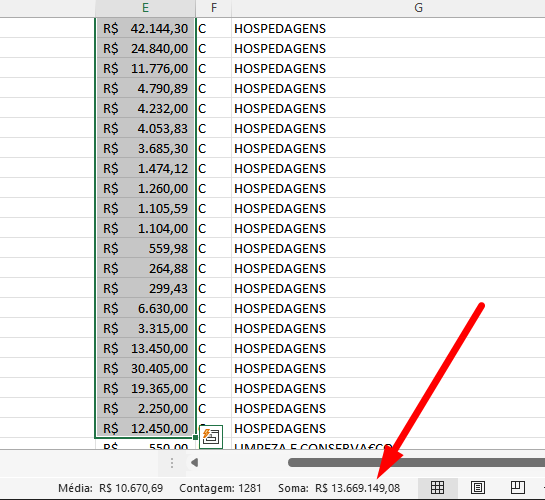The width and height of the screenshot is (545, 500).
Task: Select the cell with 299,43
Action: point(146,288)
